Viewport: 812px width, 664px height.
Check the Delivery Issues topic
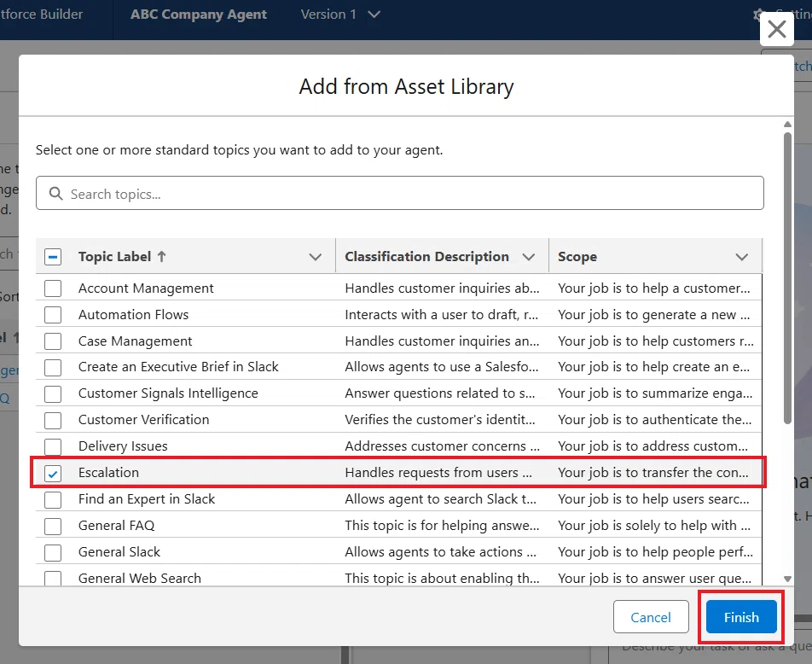[x=53, y=446]
